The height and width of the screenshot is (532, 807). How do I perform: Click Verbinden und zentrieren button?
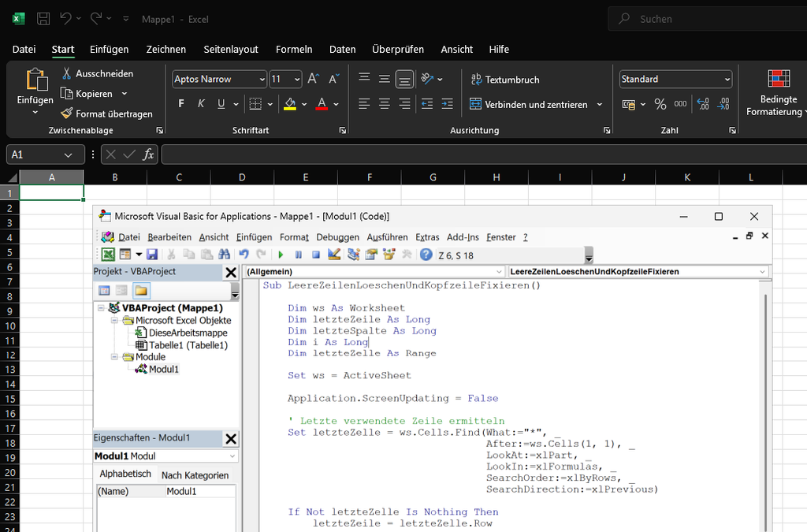point(529,105)
